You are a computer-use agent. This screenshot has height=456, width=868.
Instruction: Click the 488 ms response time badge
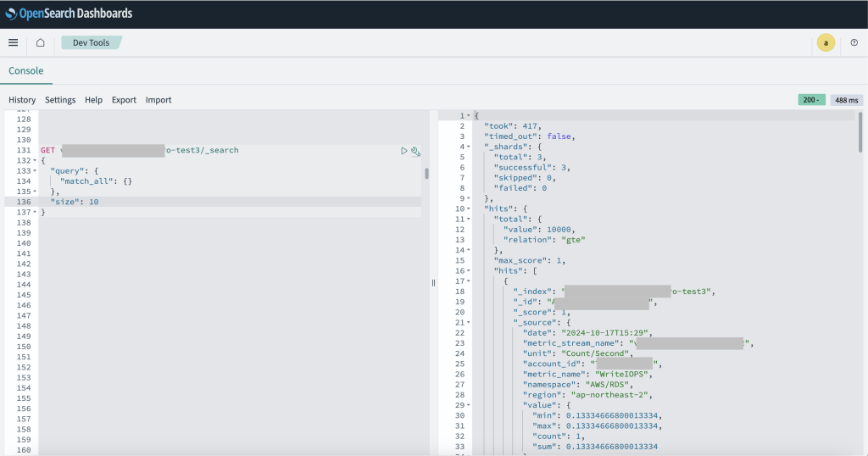[847, 100]
